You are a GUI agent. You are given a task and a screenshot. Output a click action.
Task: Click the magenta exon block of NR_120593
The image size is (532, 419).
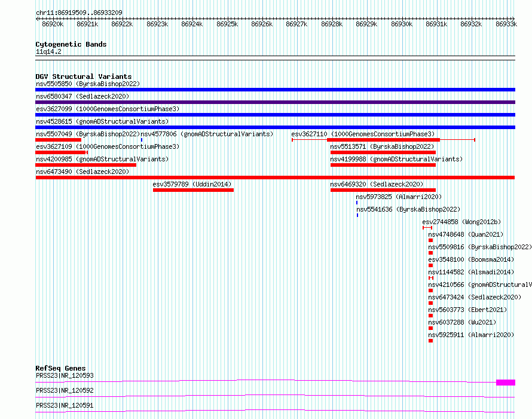coord(506,383)
